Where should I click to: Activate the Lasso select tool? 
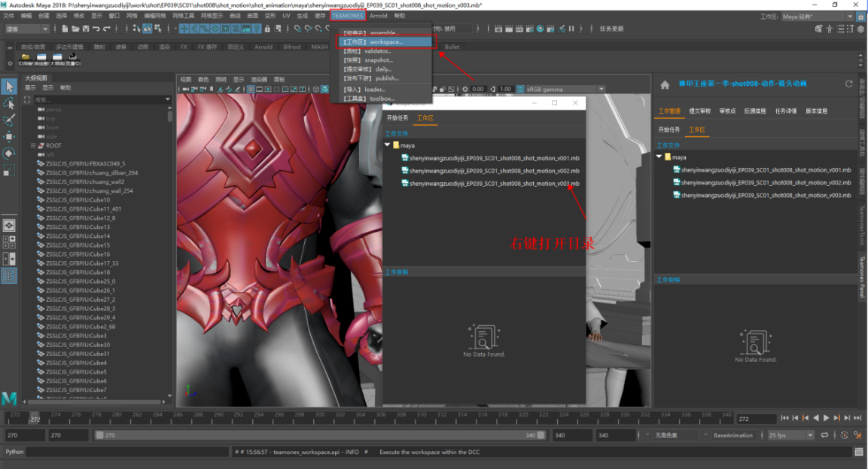coord(9,103)
